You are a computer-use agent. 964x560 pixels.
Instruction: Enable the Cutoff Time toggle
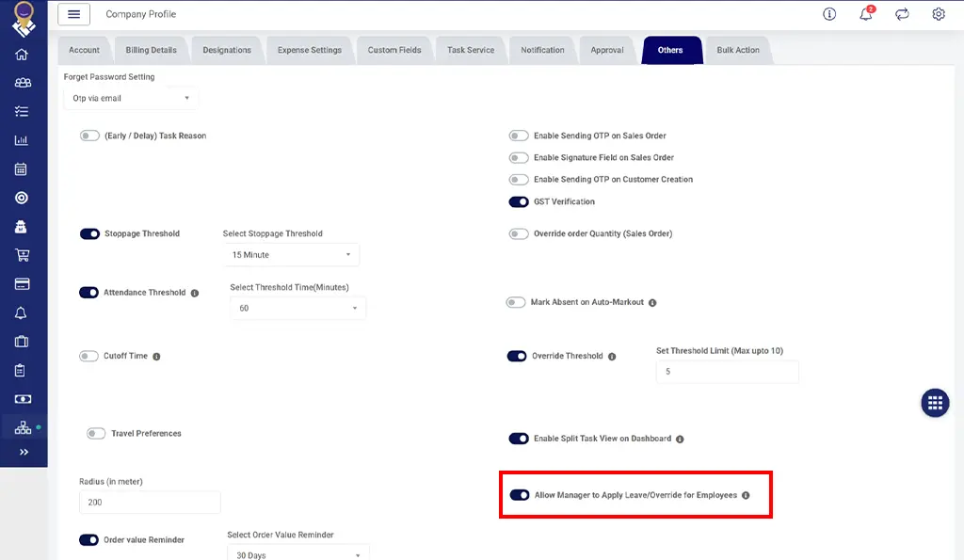pos(90,356)
